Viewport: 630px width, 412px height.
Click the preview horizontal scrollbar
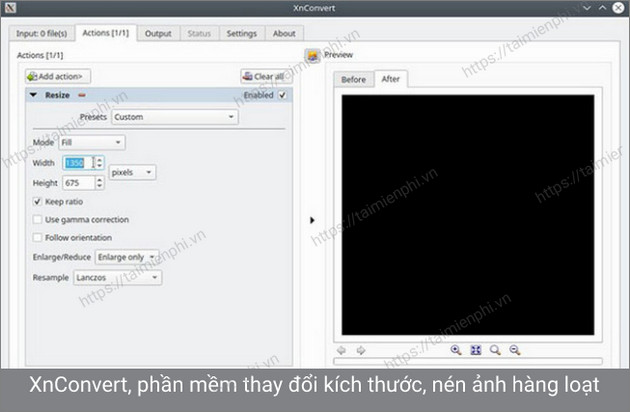coord(467,362)
